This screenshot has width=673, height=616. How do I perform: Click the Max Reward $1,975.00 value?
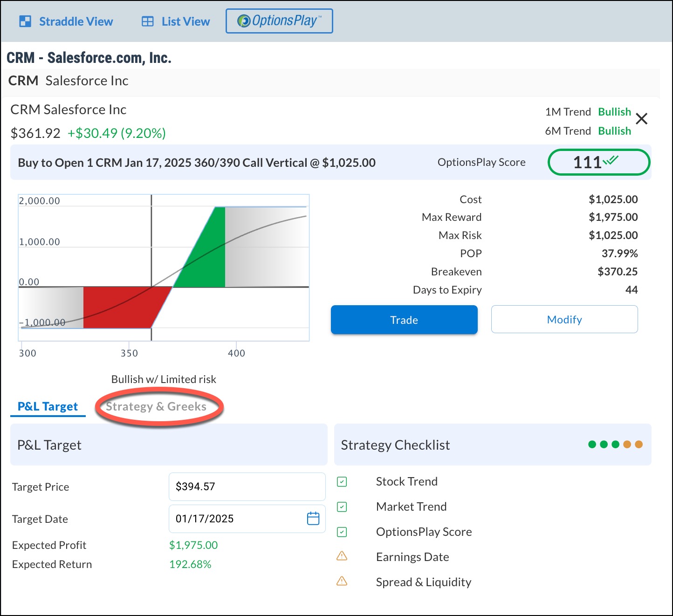[613, 217]
